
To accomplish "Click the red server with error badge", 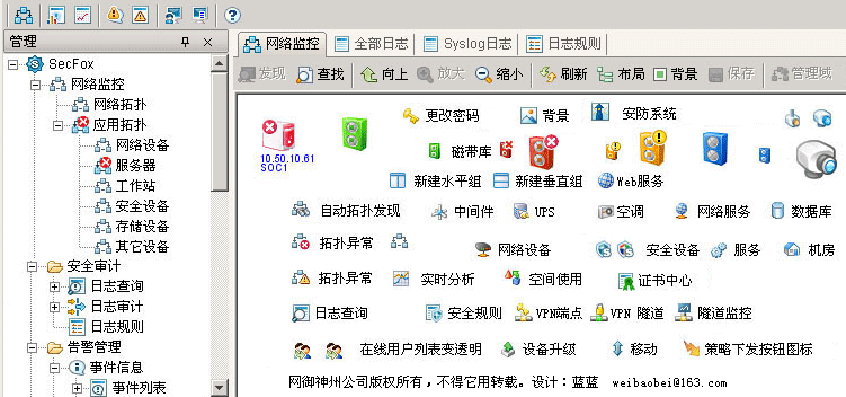I will tap(543, 152).
